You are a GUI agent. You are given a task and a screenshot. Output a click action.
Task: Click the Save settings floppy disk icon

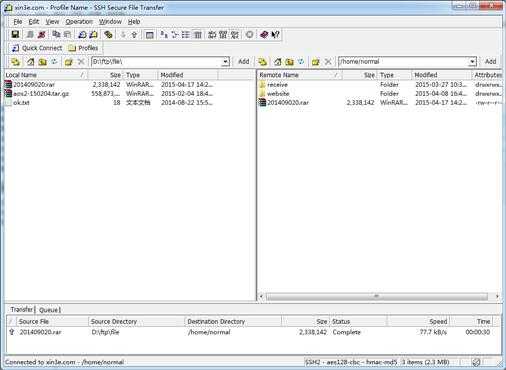[15, 34]
